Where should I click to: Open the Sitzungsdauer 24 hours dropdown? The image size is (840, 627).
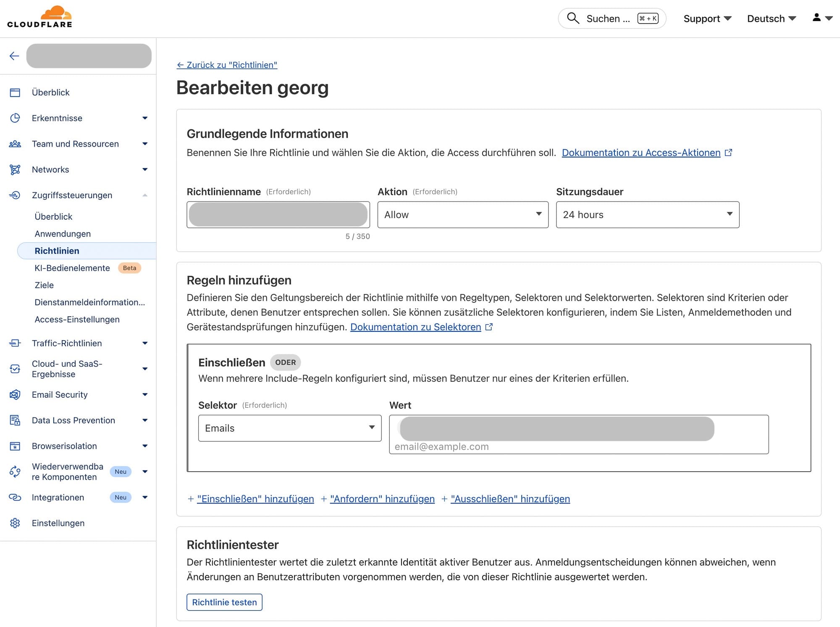[647, 215]
